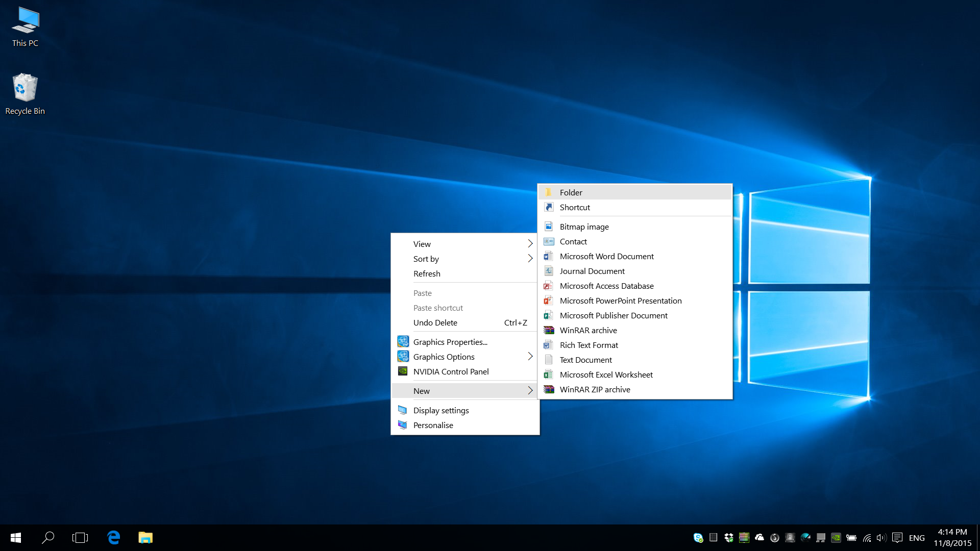
Task: Open Task View from the taskbar
Action: pyautogui.click(x=80, y=538)
